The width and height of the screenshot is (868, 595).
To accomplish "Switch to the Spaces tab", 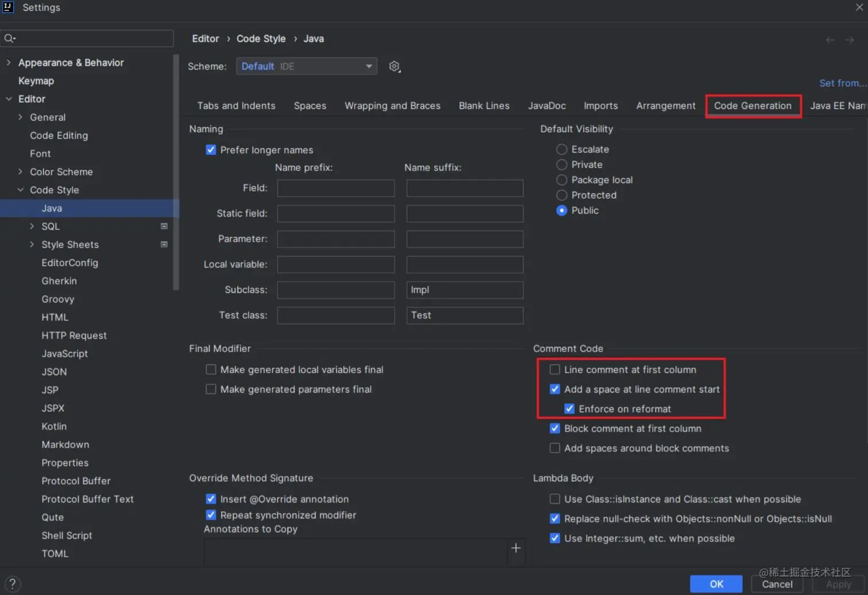I will click(310, 106).
